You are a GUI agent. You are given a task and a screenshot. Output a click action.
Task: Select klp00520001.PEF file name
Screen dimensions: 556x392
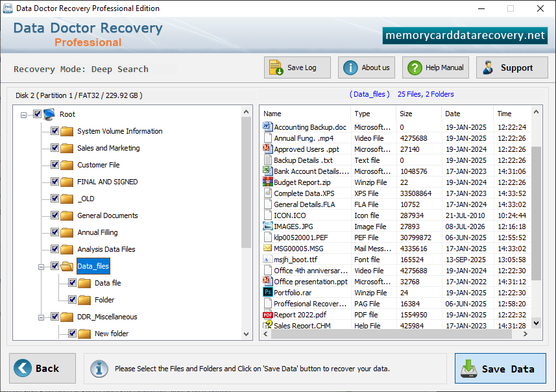tap(300, 238)
